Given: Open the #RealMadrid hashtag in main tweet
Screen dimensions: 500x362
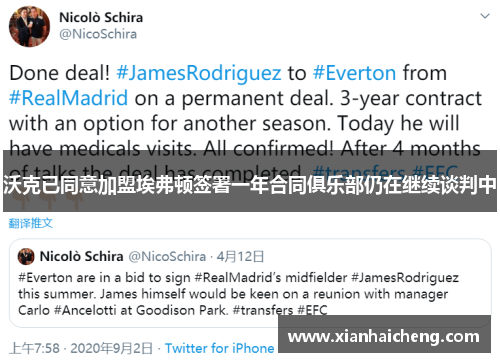Looking at the screenshot, I should pyautogui.click(x=68, y=98).
